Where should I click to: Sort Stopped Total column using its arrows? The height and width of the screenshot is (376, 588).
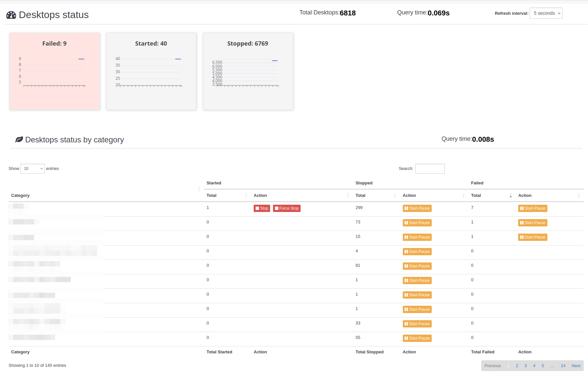(395, 196)
